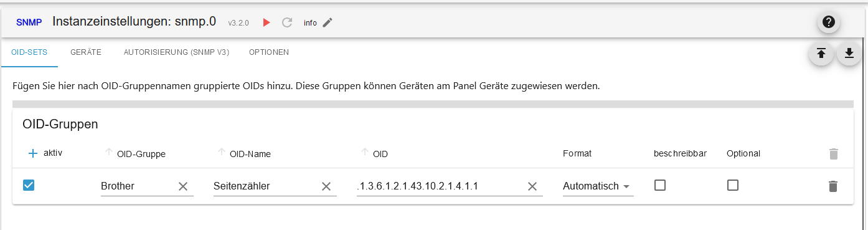The image size is (868, 230).
Task: Open help with the question mark icon
Action: (x=828, y=22)
